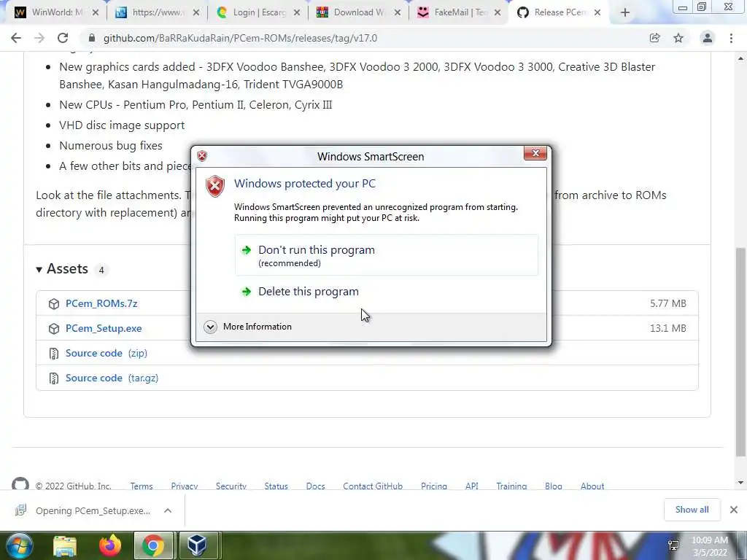Open the Docs footer link
The height and width of the screenshot is (560, 747).
click(315, 486)
